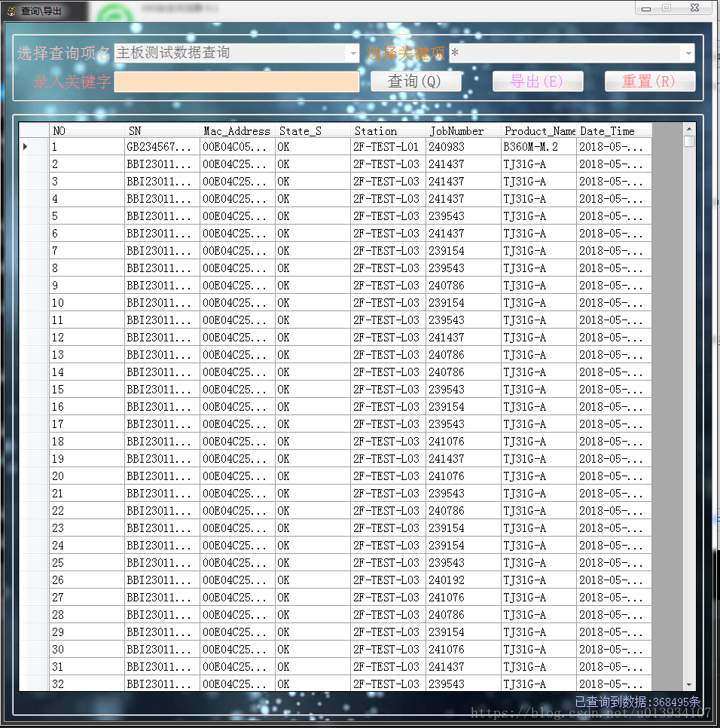Select Date_Time cell in row 1
The width and height of the screenshot is (720, 728).
coord(615,147)
